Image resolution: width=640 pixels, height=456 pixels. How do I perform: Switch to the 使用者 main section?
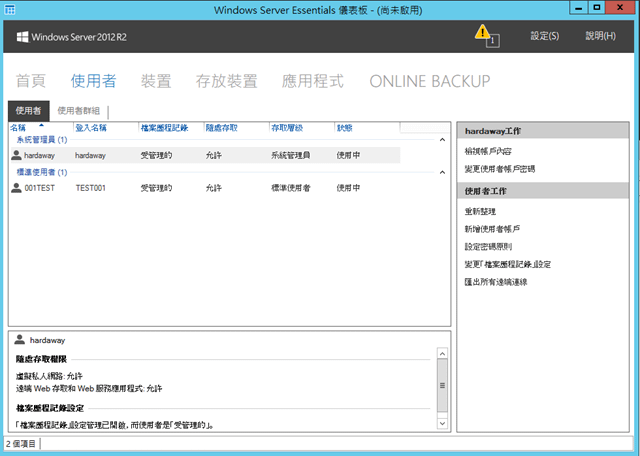point(93,81)
